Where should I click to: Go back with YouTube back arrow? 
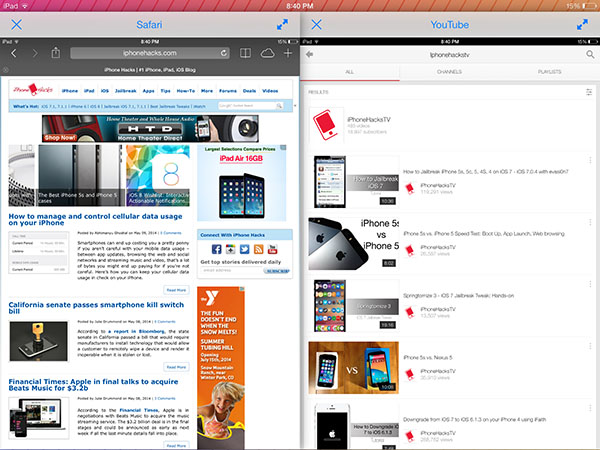click(311, 56)
